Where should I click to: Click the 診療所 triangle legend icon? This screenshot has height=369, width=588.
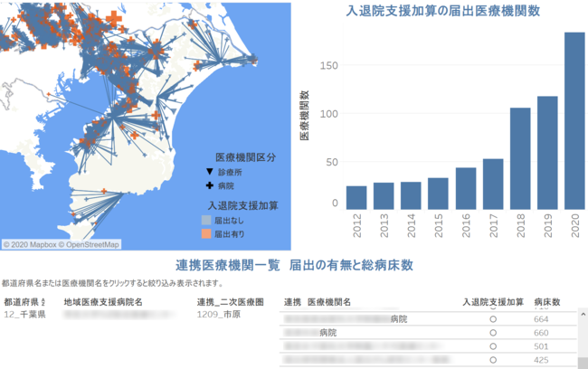(209, 172)
